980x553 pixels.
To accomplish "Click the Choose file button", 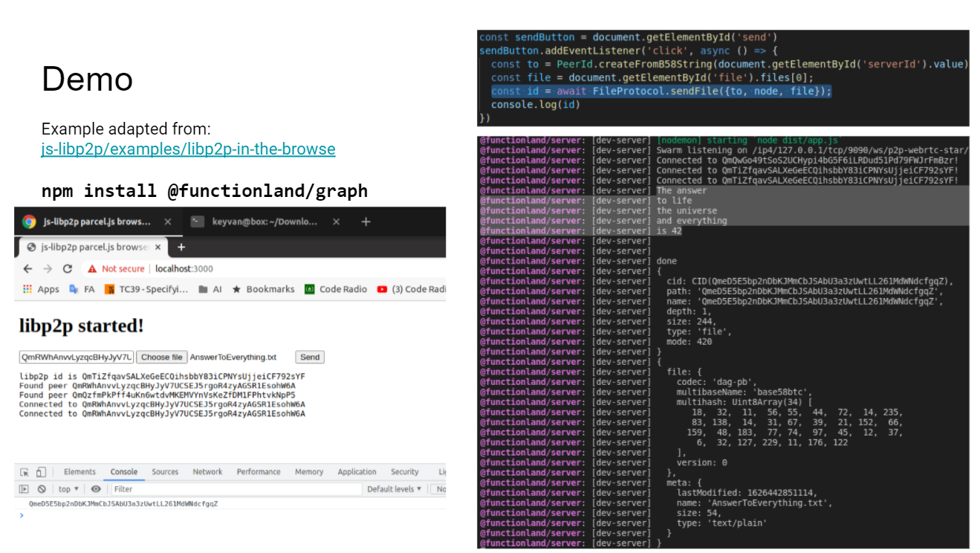I will pos(162,357).
